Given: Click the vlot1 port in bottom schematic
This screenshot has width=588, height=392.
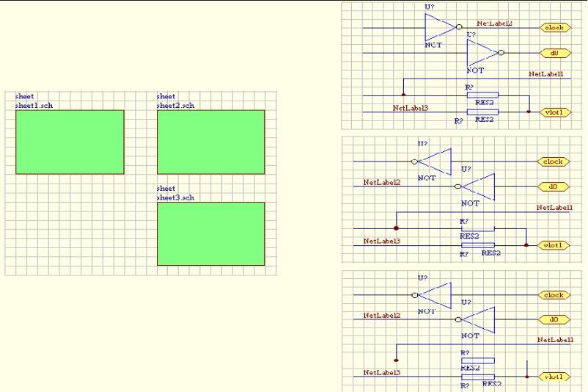Looking at the screenshot, I should tap(552, 377).
